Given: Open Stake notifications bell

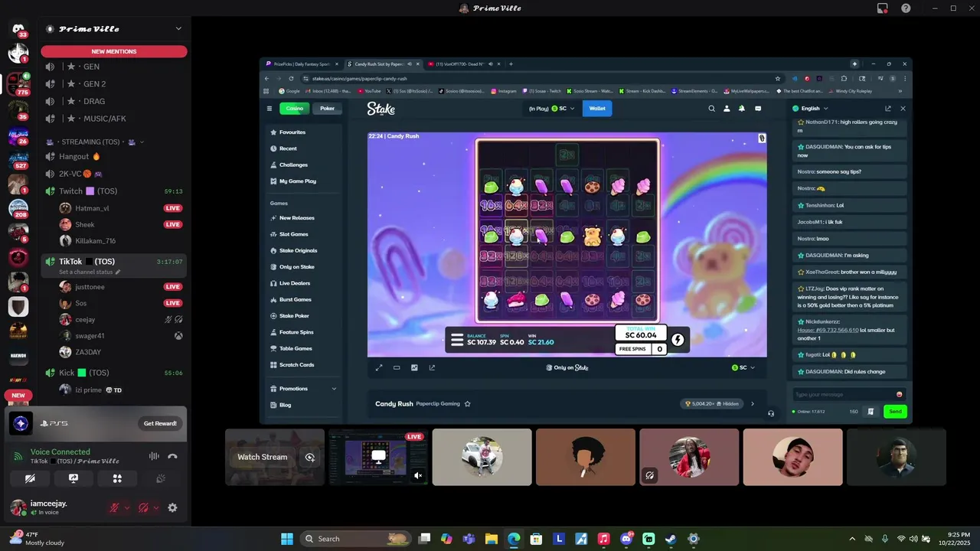Looking at the screenshot, I should 741,109.
